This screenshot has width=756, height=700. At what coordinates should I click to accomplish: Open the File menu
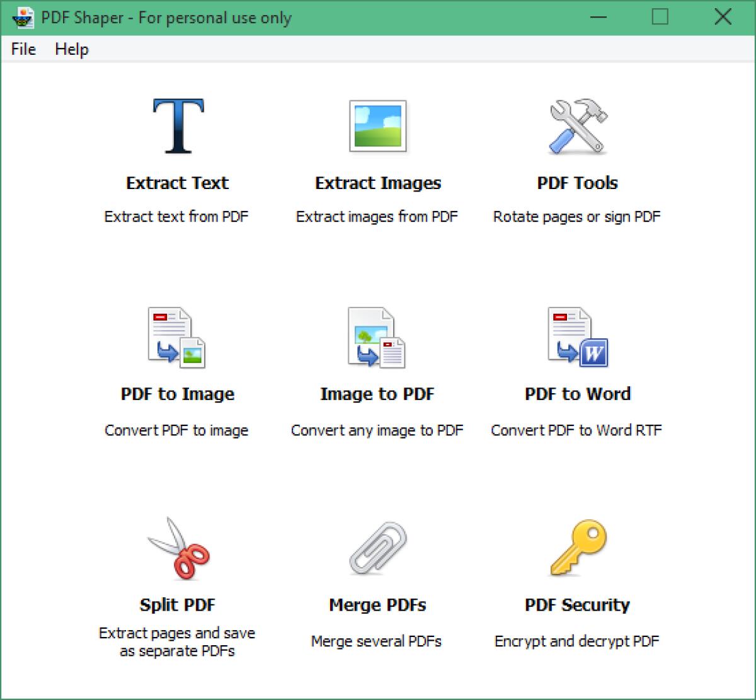click(23, 49)
